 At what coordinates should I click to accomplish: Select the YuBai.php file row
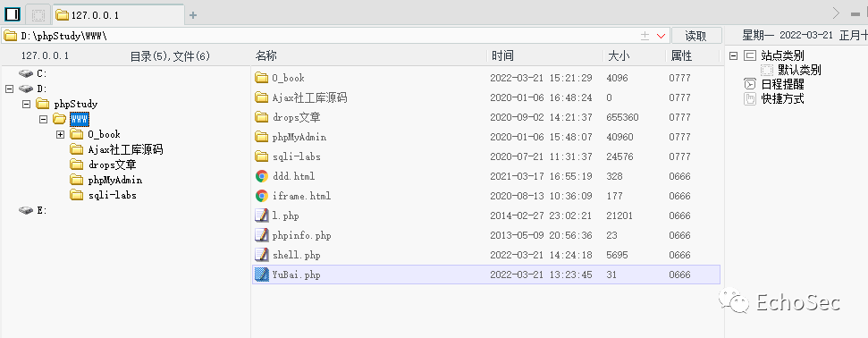click(486, 275)
